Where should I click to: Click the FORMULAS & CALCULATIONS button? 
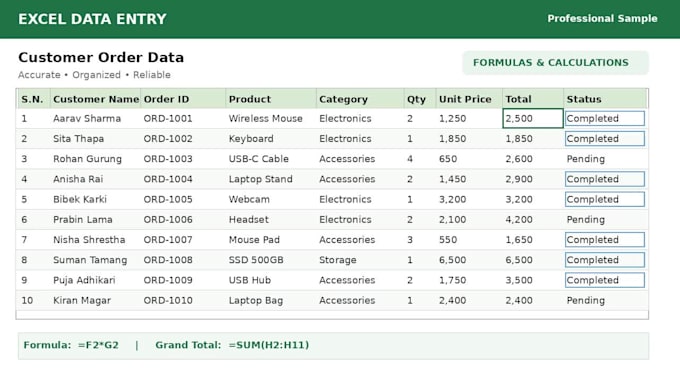(556, 62)
